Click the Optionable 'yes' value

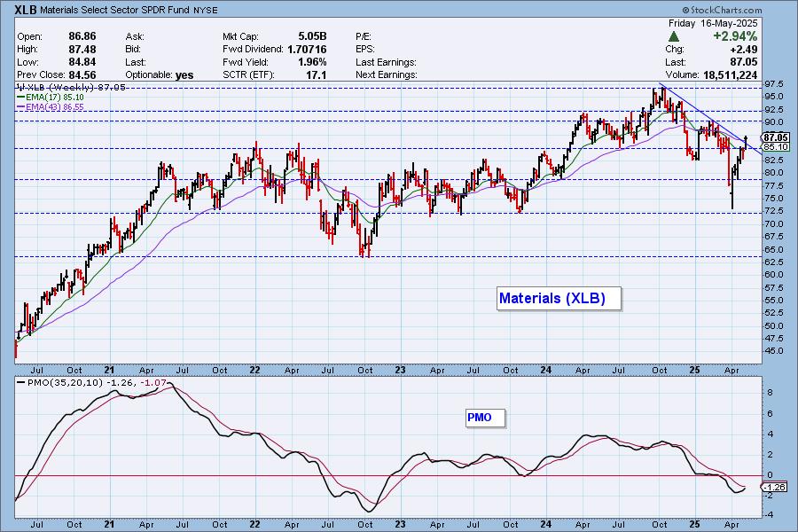click(x=184, y=75)
